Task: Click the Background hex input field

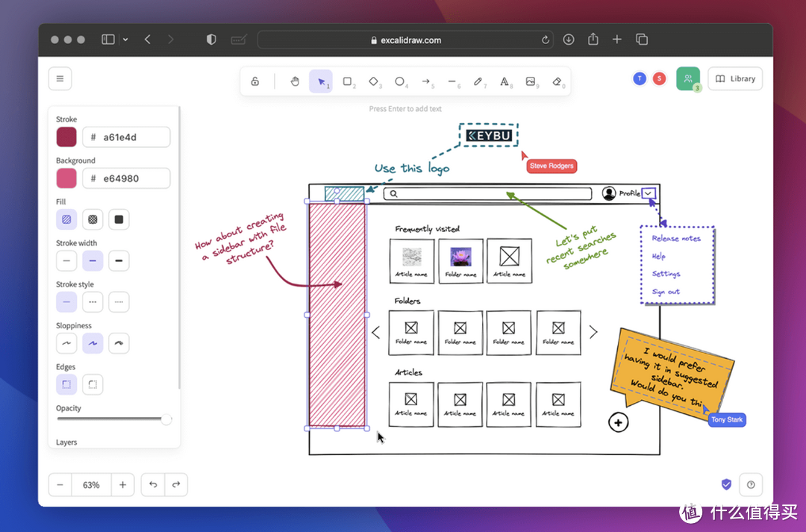Action: tap(126, 178)
